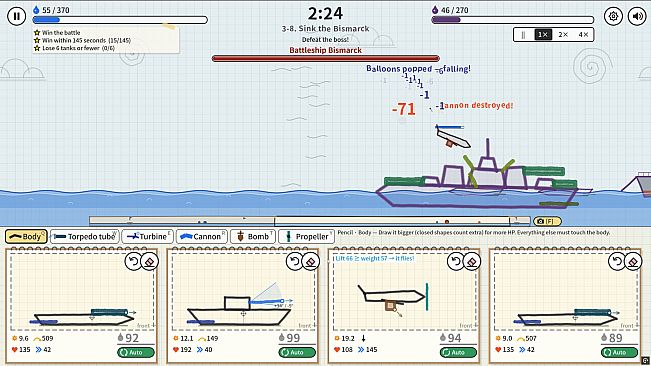Click the 'Defeat the boss!' subtitle
Viewport: 651px width, 366px height.
point(326,39)
